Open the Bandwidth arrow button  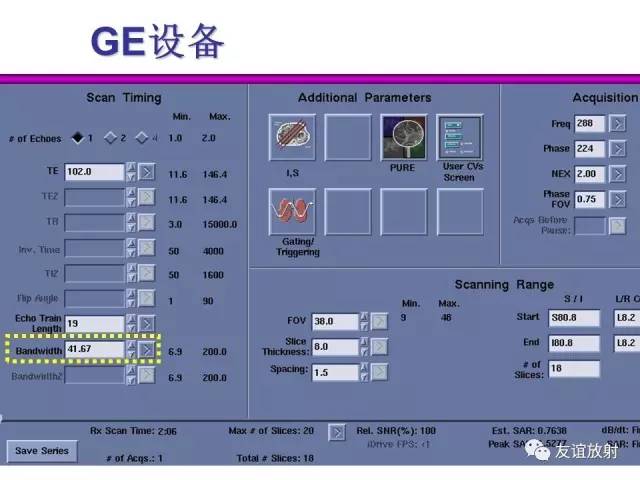tap(147, 349)
